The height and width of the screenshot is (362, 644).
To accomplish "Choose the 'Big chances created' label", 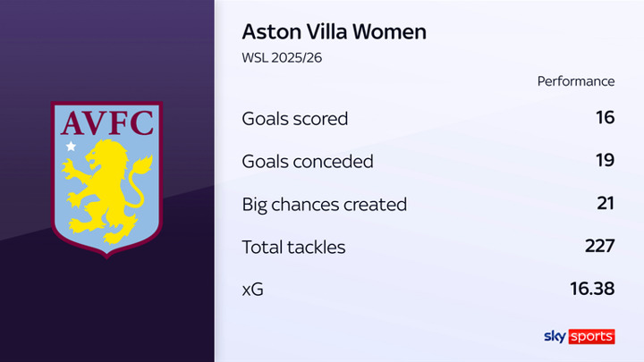I will tap(324, 204).
